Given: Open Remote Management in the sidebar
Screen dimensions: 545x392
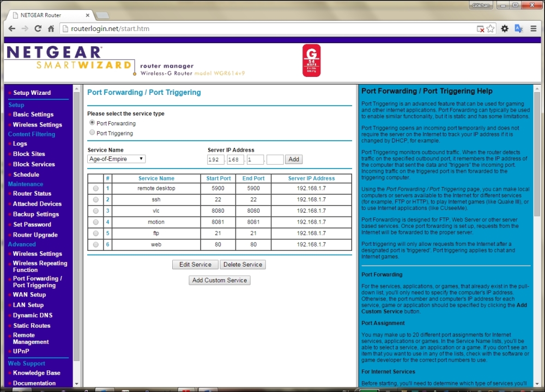Looking at the screenshot, I should tap(31, 339).
